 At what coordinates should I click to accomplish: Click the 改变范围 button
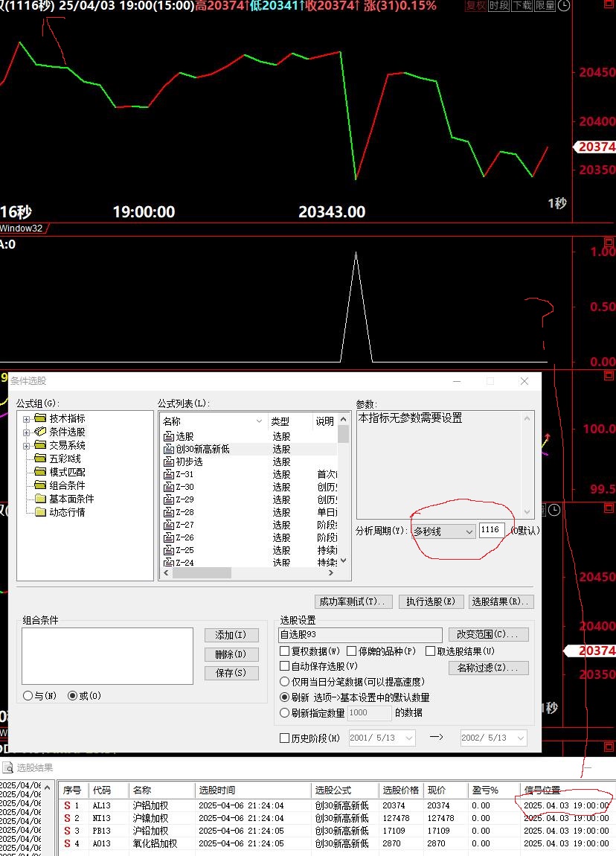(488, 635)
